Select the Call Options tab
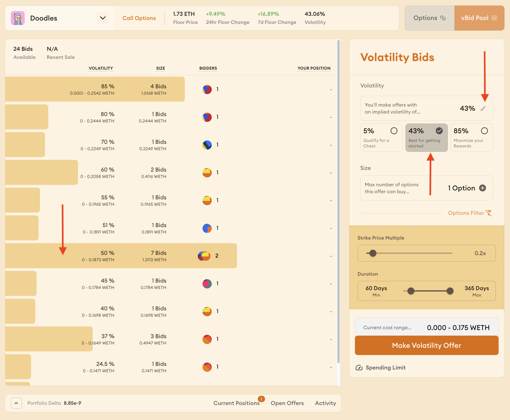This screenshot has height=420, width=510. (x=139, y=18)
